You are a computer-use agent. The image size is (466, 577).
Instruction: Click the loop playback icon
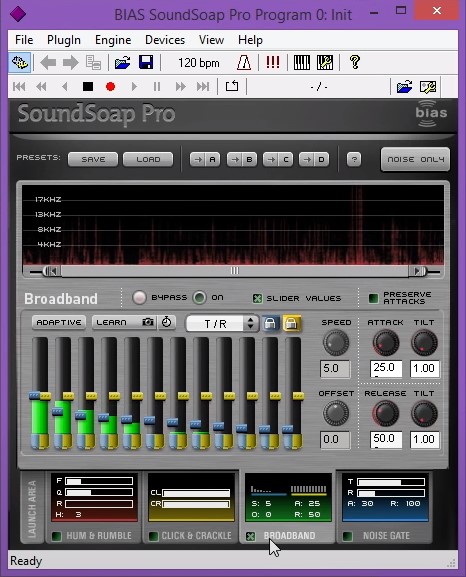(232, 86)
